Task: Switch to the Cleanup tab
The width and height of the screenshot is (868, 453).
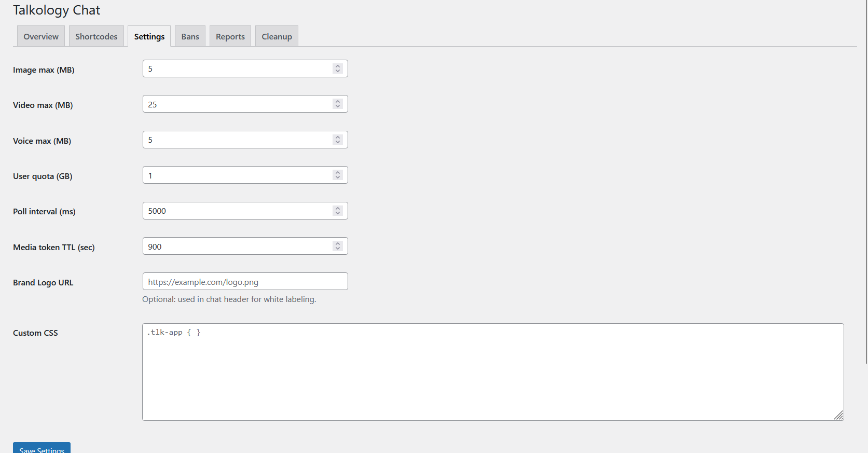Action: (x=277, y=36)
